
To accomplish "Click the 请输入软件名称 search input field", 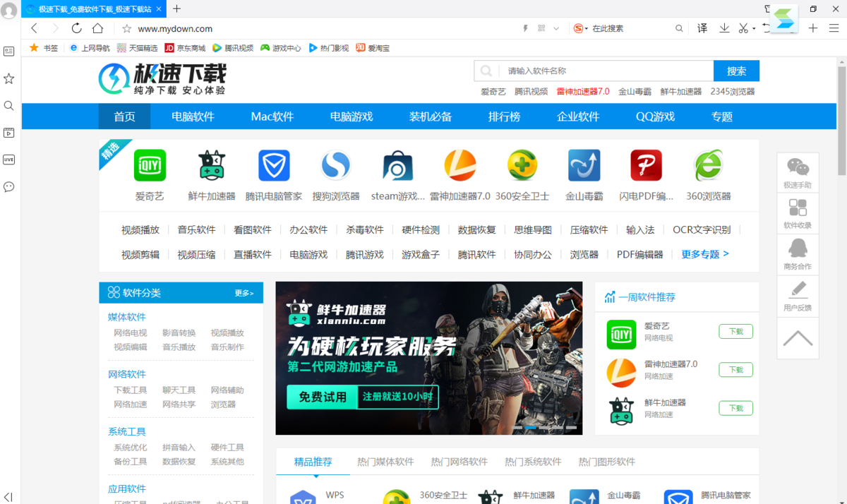I will pos(607,71).
